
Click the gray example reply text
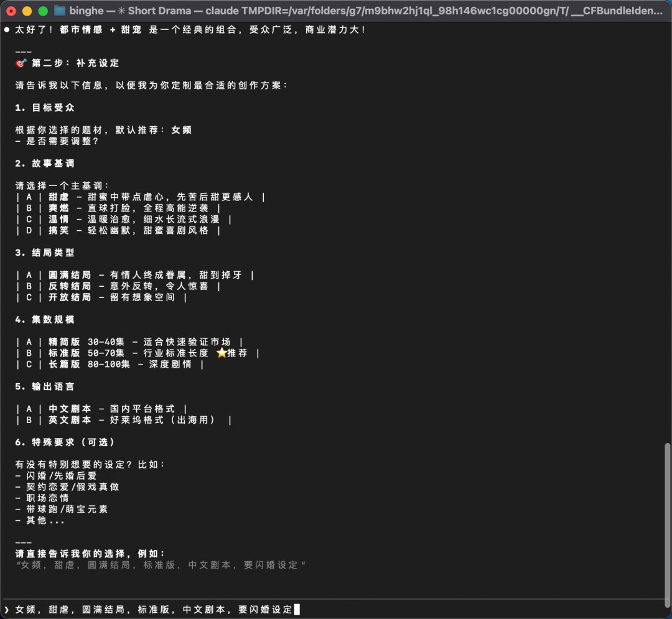point(161,565)
